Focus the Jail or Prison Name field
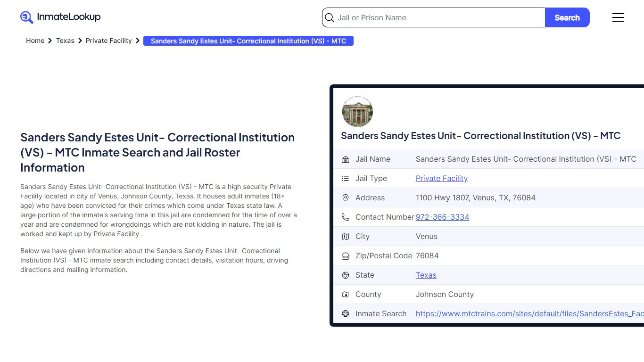This screenshot has width=644, height=362. tap(434, 17)
